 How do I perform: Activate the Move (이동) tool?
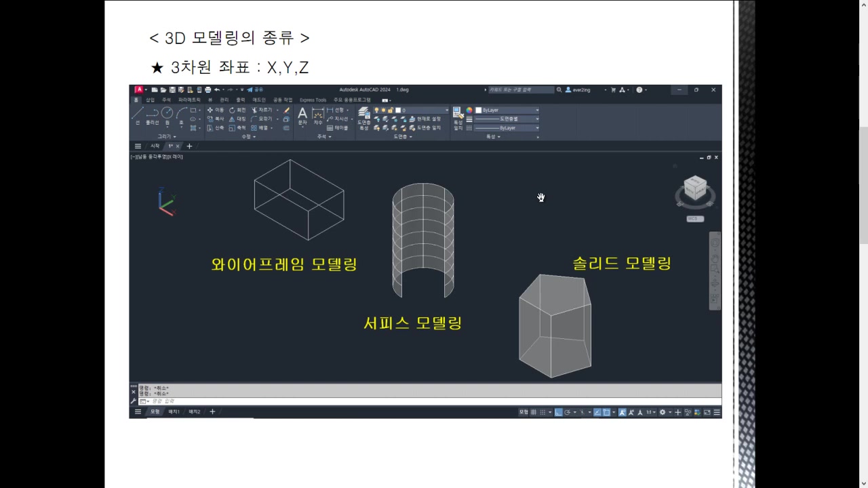click(x=215, y=110)
